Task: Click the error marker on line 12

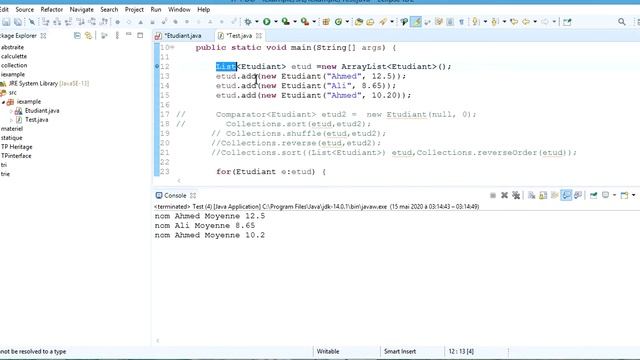Action: tap(157, 67)
